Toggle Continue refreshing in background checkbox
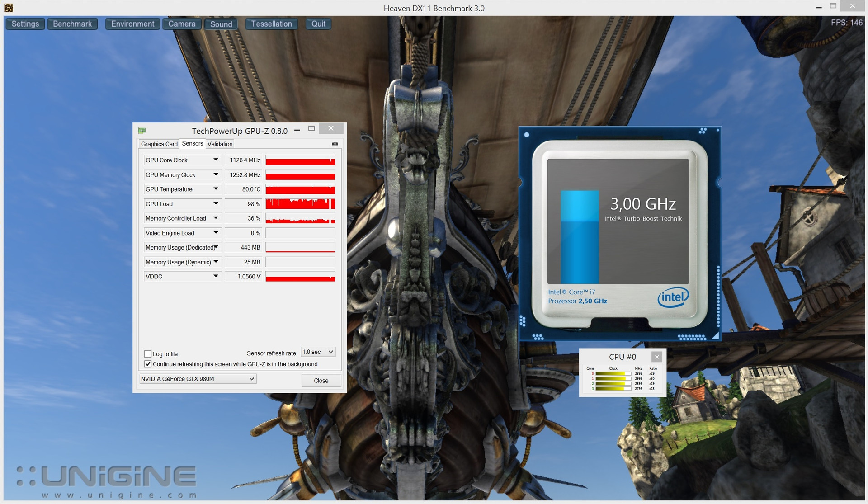 tap(148, 364)
